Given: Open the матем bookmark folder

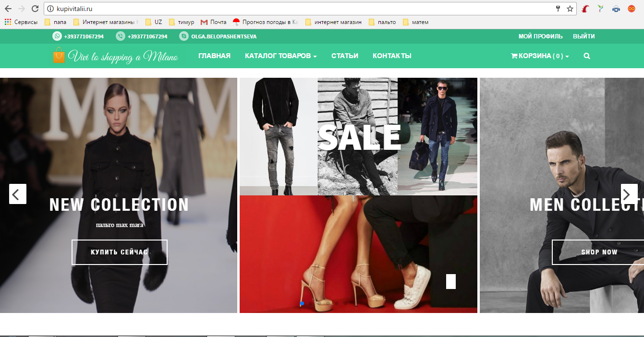Looking at the screenshot, I should point(415,22).
